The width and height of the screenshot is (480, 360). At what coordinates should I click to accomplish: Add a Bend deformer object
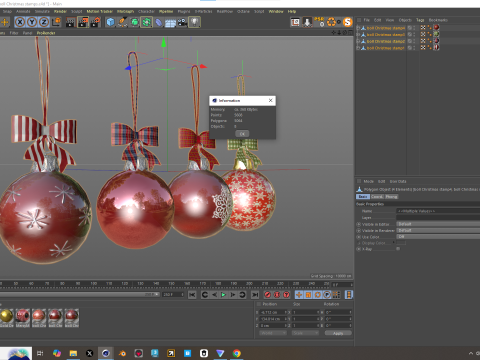click(x=159, y=22)
